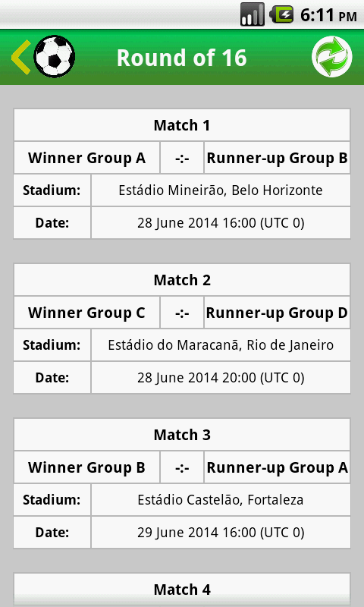Refresh matches with green arrows icon

tap(332, 57)
